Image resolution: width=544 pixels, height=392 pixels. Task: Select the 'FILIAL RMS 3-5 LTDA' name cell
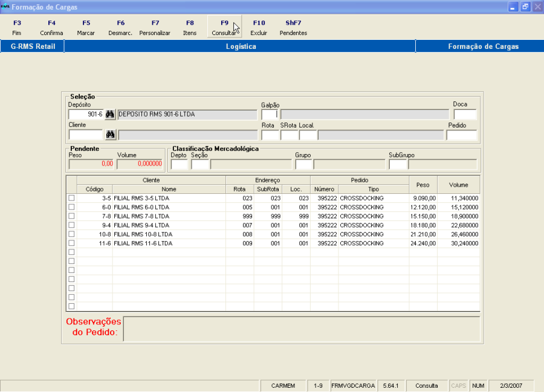pyautogui.click(x=169, y=198)
